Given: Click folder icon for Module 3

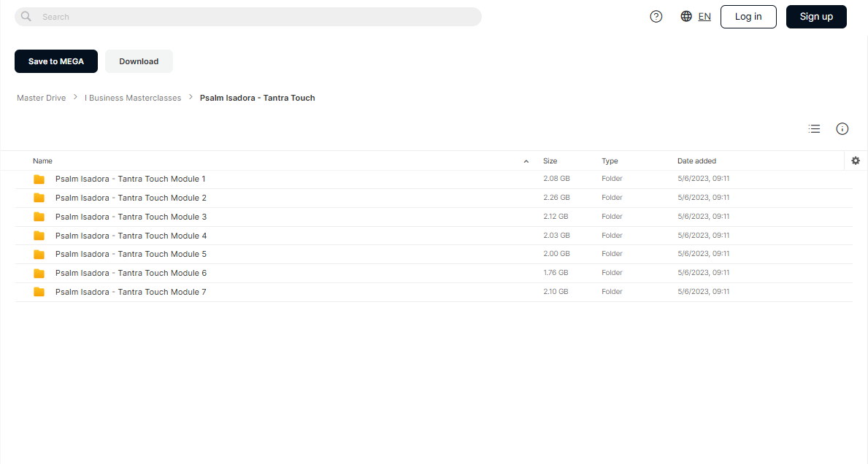Looking at the screenshot, I should point(39,217).
